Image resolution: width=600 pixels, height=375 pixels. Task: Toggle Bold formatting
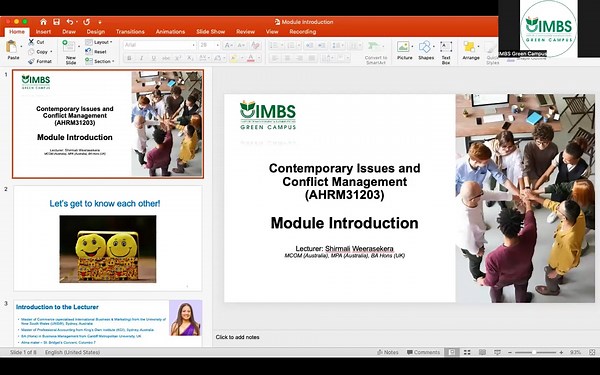point(129,58)
